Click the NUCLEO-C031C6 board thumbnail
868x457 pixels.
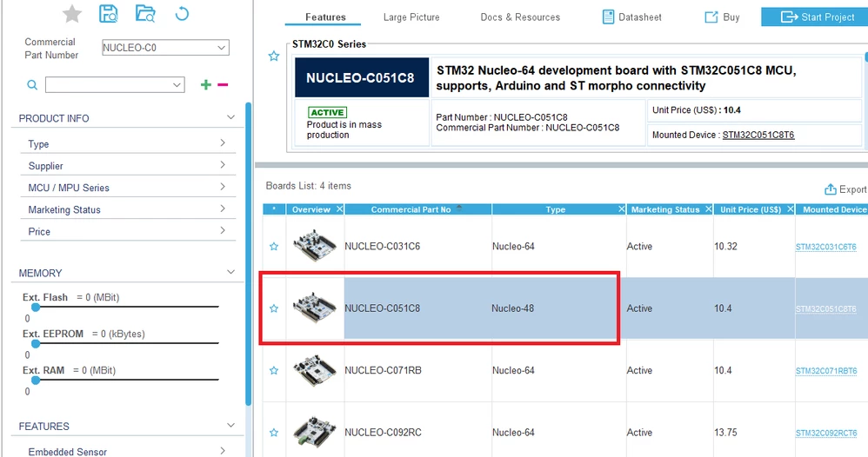tap(315, 246)
